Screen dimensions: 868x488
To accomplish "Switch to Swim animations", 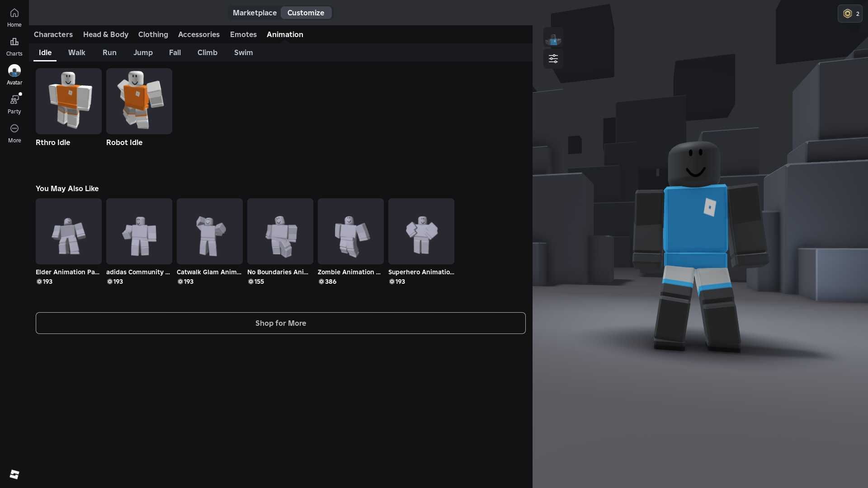I will point(244,52).
